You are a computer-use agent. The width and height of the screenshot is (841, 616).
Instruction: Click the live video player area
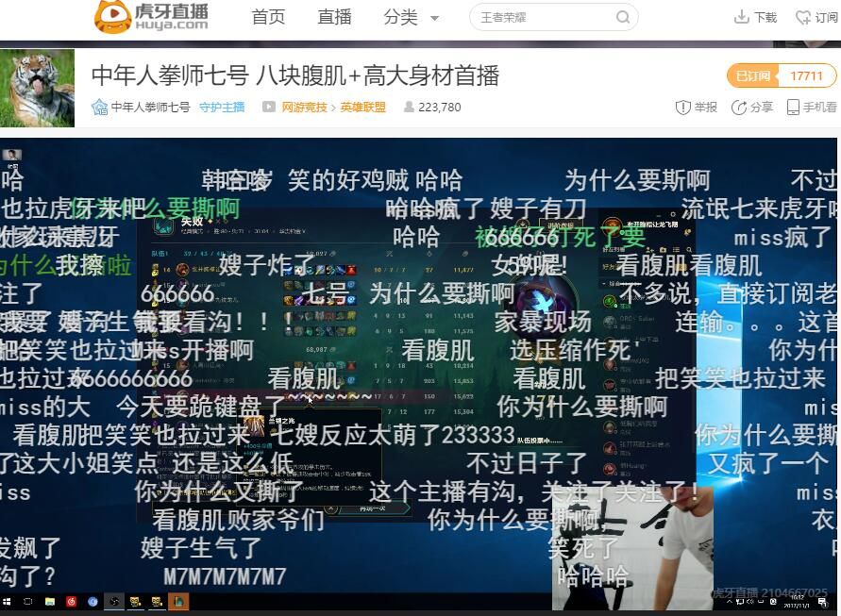point(418,375)
